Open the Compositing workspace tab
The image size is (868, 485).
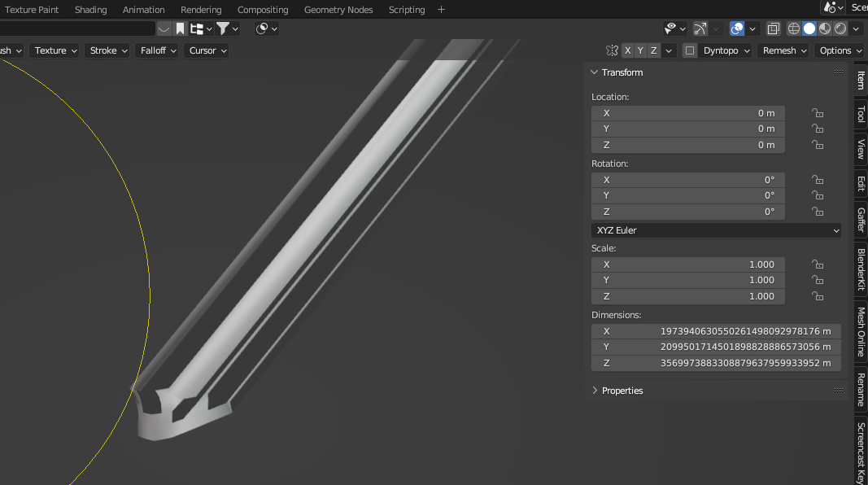click(x=263, y=10)
